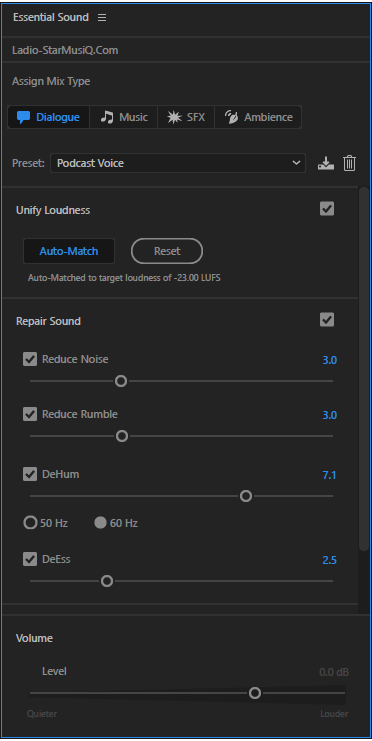This screenshot has width=372, height=741.
Task: Select the Dialogue mix type
Action: tap(49, 117)
